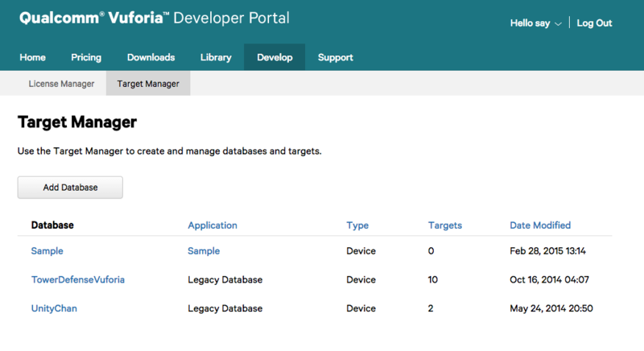The height and width of the screenshot is (351, 644).
Task: Click Legacy Database in TowerDefenseVuforia row
Action: pos(225,279)
